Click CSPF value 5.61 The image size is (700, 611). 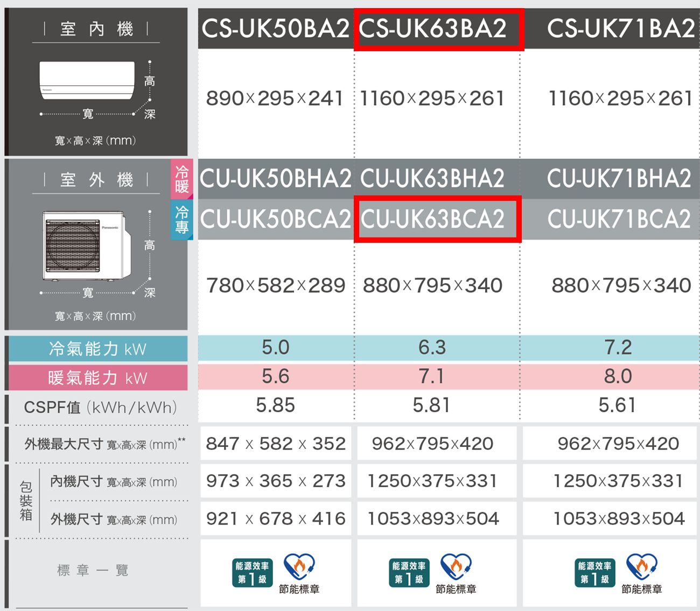tap(617, 405)
